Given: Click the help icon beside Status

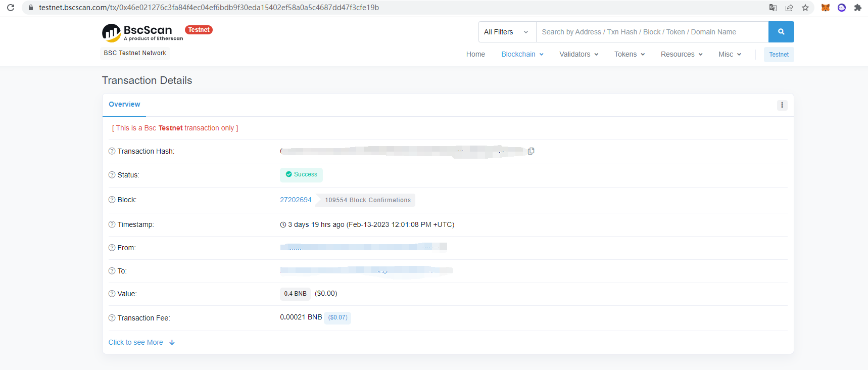Looking at the screenshot, I should coord(112,175).
